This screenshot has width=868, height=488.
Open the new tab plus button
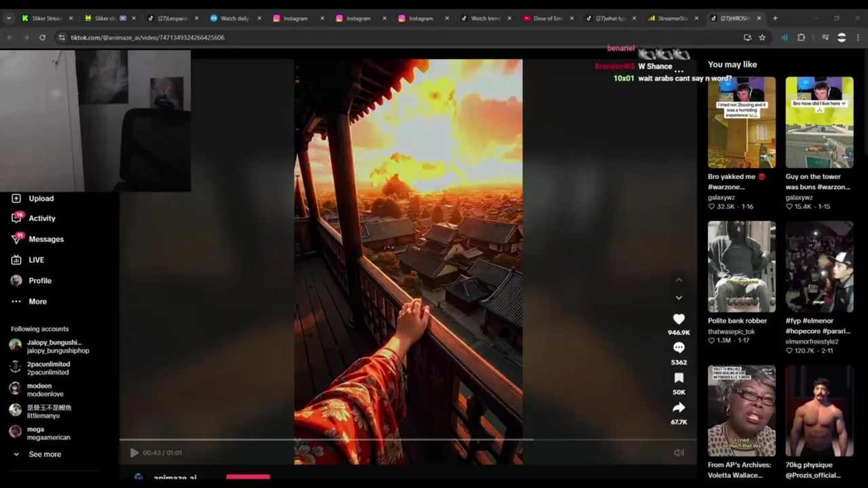(775, 18)
